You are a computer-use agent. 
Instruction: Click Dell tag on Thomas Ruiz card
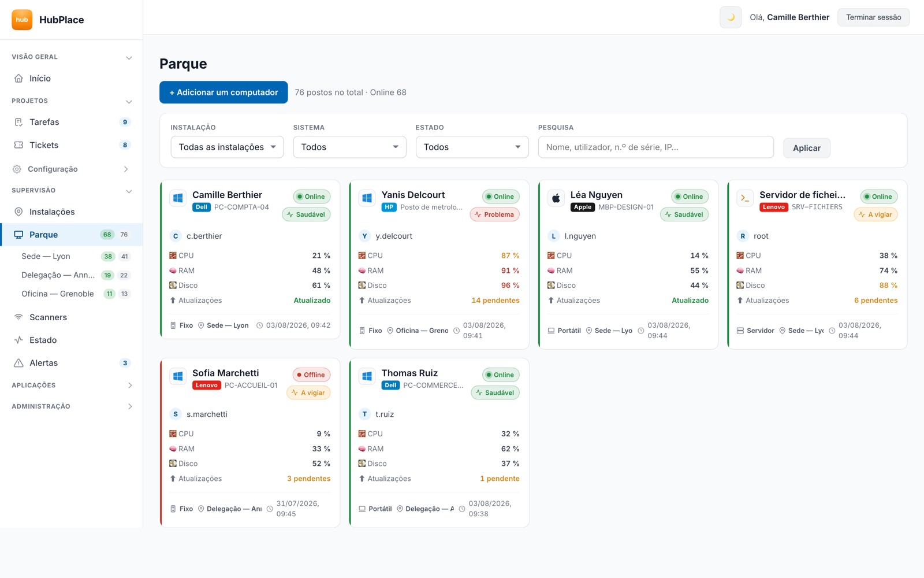click(390, 386)
